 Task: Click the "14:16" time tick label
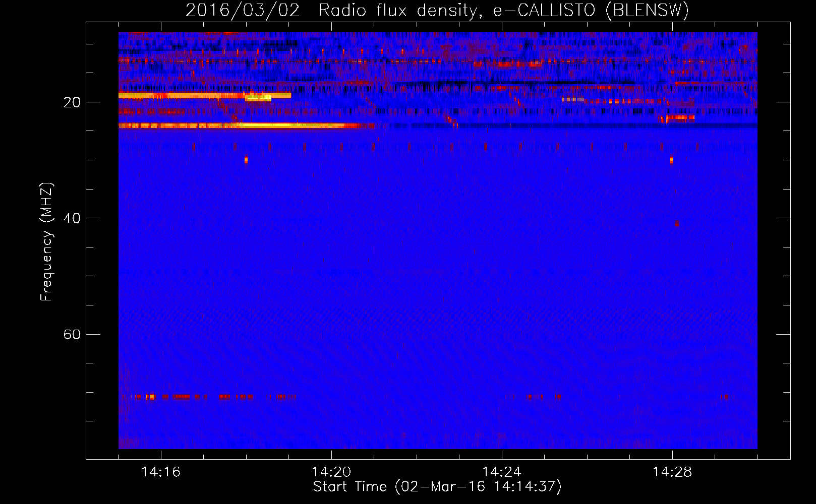[161, 472]
